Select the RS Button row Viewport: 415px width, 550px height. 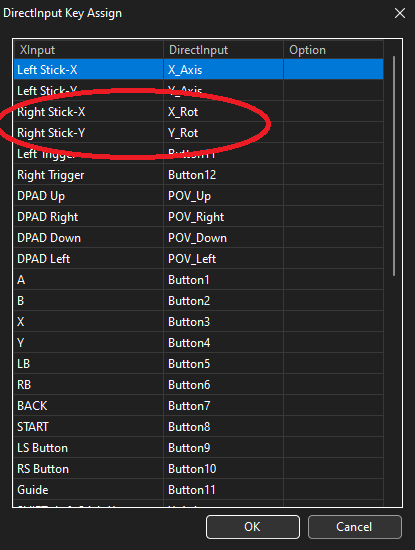pyautogui.click(x=199, y=469)
